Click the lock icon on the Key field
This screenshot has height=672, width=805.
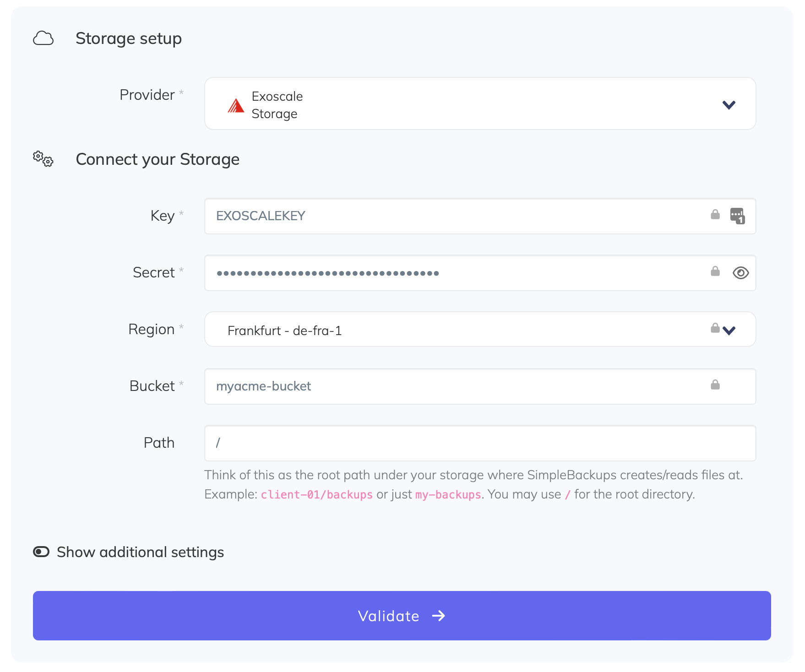click(x=715, y=214)
